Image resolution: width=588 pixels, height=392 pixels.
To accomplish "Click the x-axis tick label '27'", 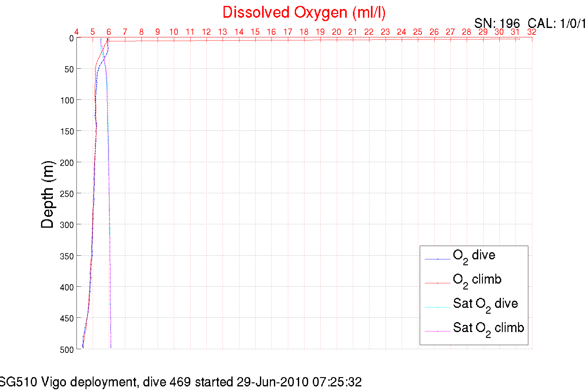I will (450, 32).
